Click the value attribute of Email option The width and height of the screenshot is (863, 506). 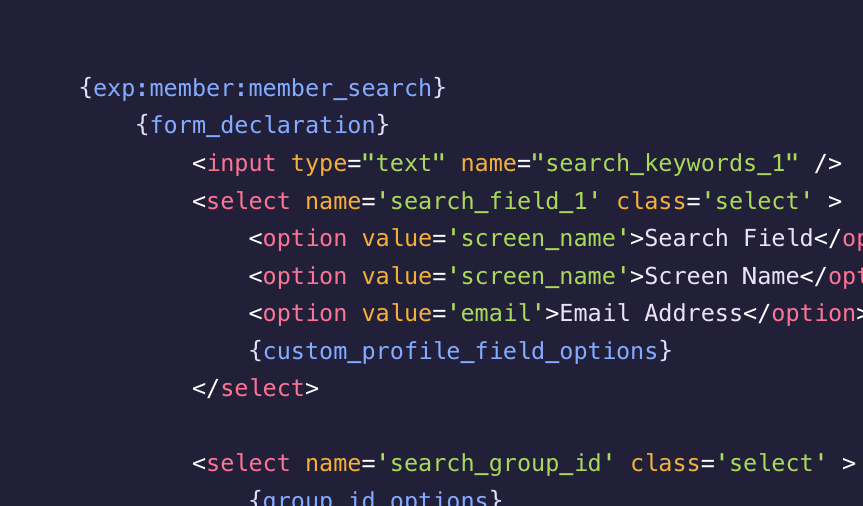396,313
